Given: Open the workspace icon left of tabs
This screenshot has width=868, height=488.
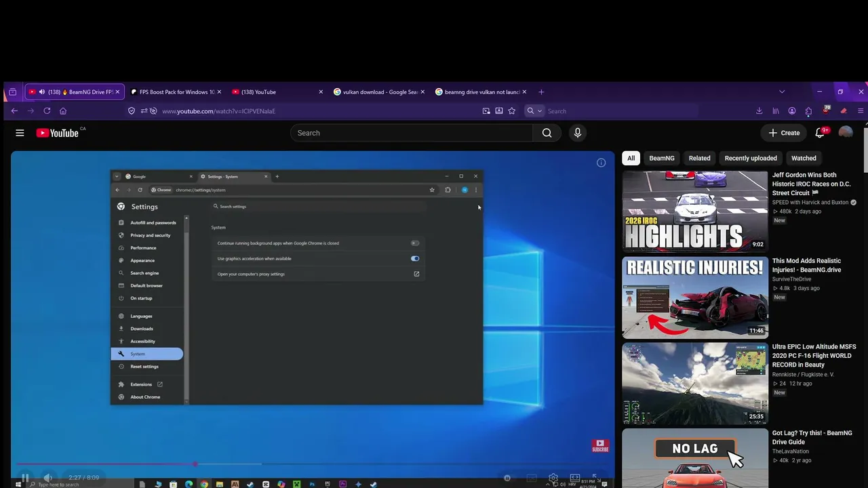Looking at the screenshot, I should [12, 92].
